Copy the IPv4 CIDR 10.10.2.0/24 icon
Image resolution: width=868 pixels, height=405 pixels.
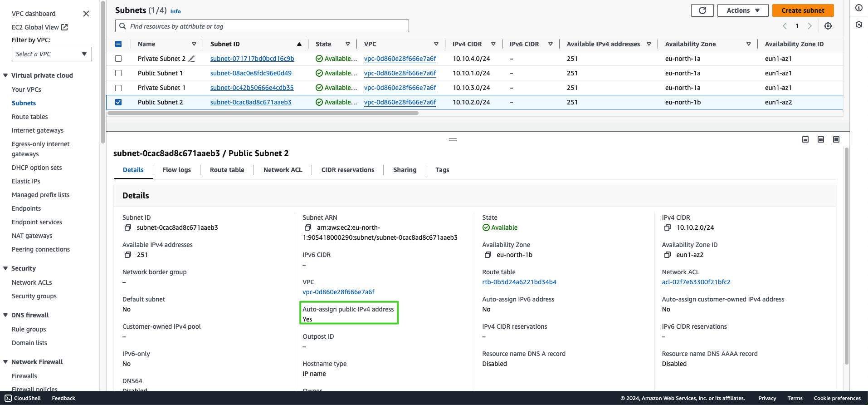pos(667,227)
